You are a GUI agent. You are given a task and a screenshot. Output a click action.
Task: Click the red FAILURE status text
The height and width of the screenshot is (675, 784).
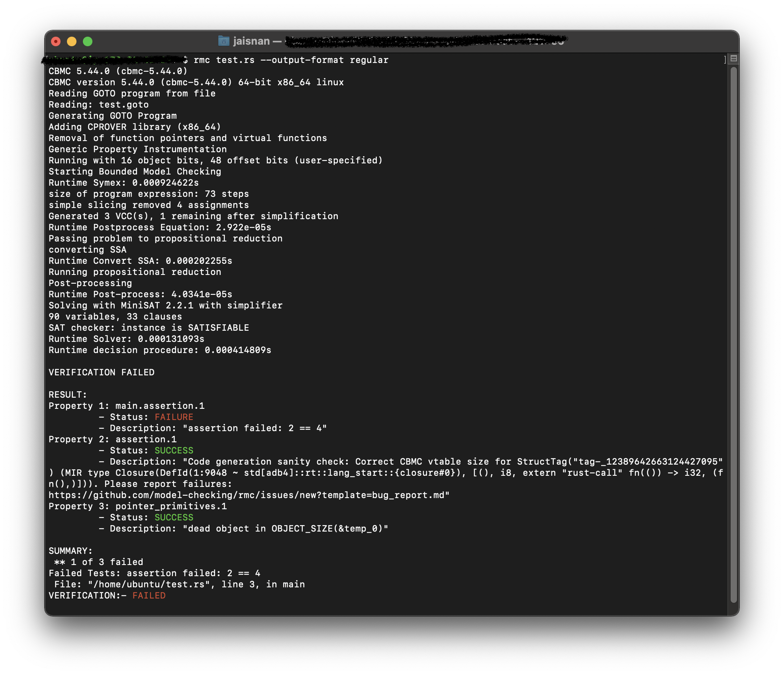174,417
